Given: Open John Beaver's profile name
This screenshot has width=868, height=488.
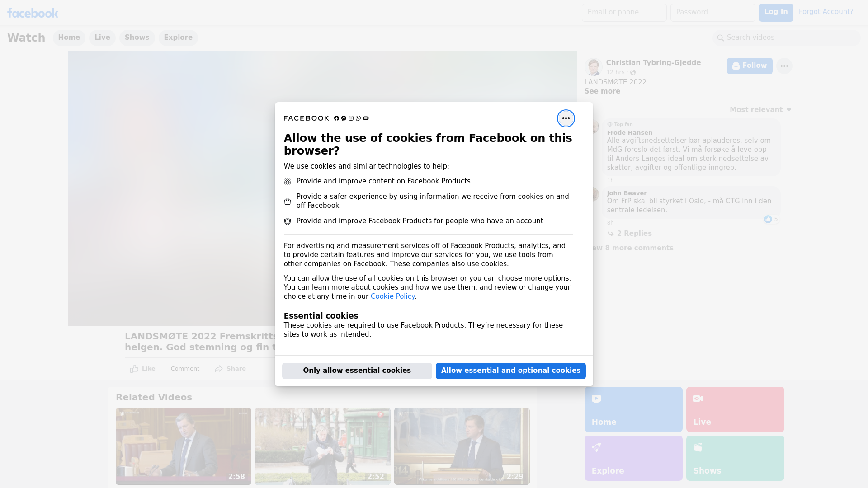Looking at the screenshot, I should [627, 193].
